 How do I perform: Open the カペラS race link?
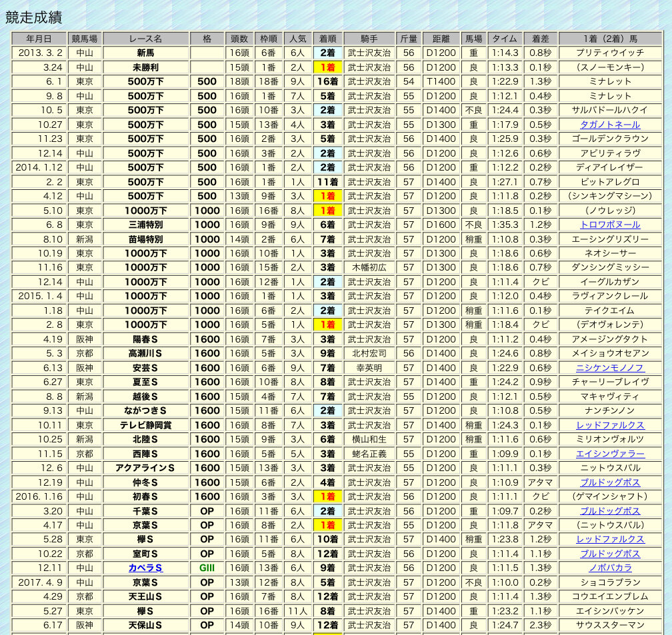tap(145, 568)
